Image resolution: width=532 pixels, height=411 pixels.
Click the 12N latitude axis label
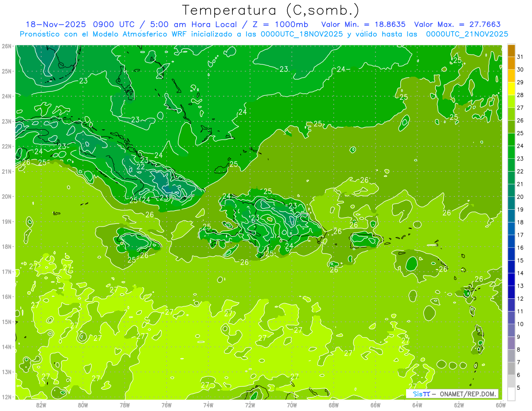pos(7,397)
